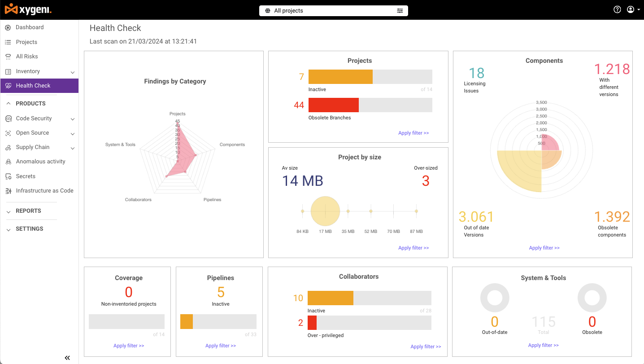
Task: Click the Anomalous activity icon
Action: (x=8, y=161)
